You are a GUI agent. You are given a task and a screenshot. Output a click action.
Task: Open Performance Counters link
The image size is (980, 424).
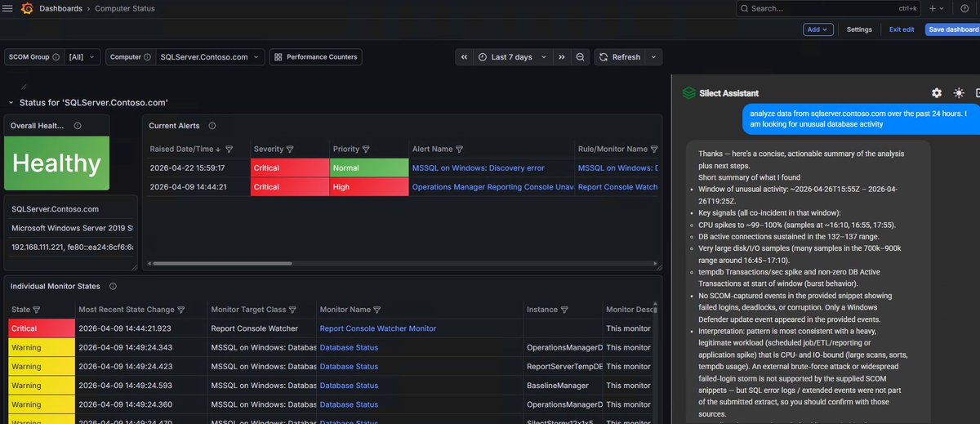(x=316, y=57)
